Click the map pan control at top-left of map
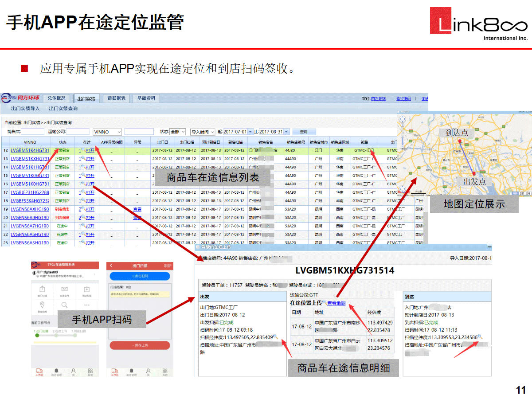 [x=403, y=119]
